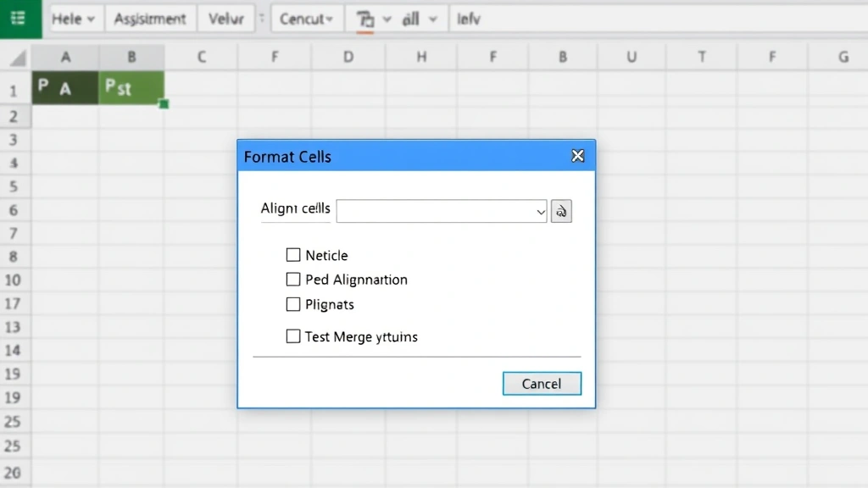Click the column C header
This screenshot has width=868, height=488.
tap(201, 56)
